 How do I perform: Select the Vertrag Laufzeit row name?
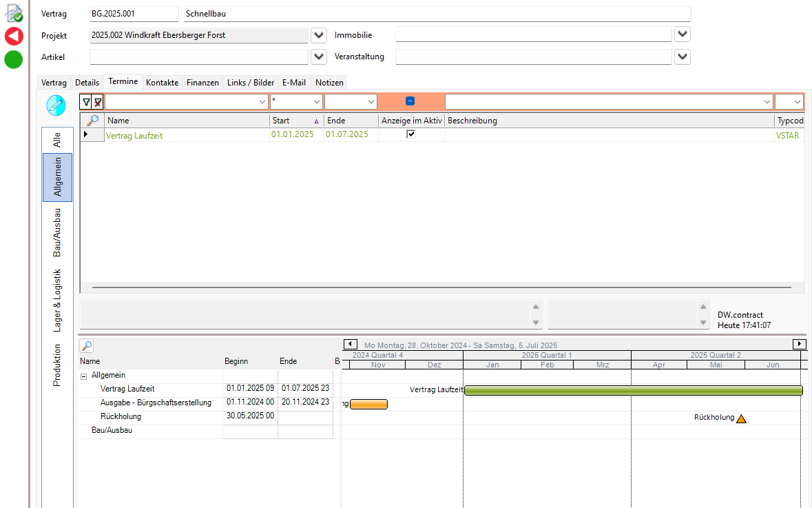click(x=134, y=135)
